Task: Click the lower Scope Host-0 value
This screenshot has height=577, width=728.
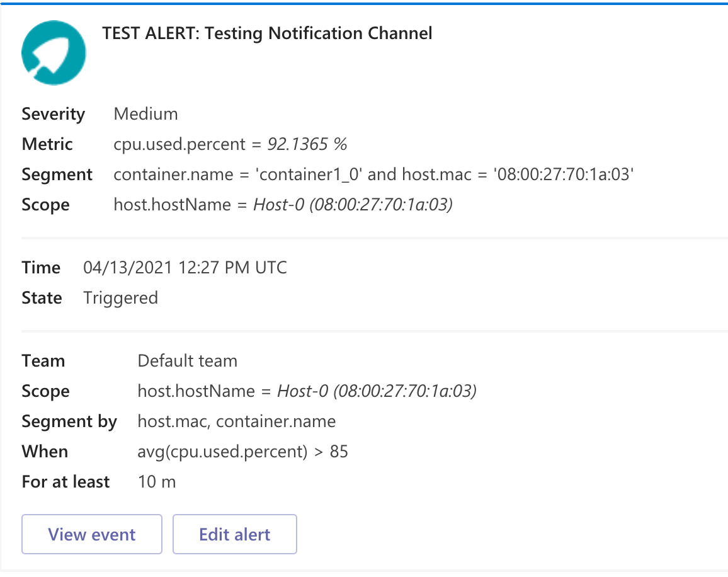Action: point(307,391)
